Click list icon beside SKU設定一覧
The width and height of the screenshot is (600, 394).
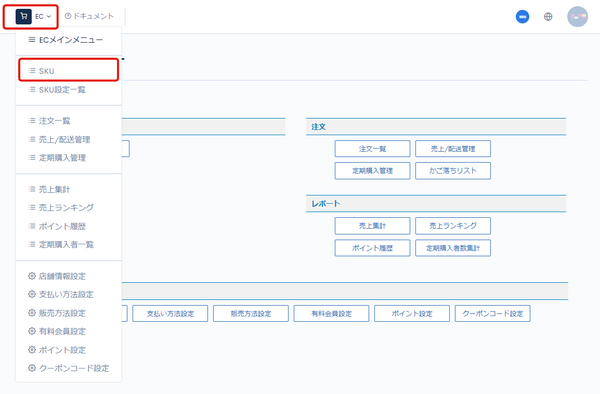(32, 90)
